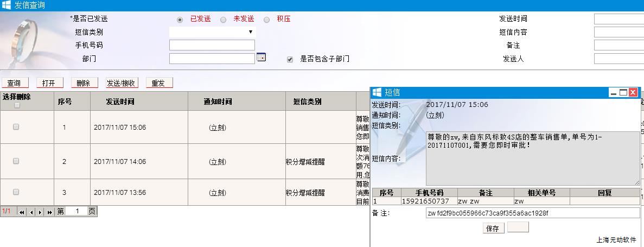Jump to the last results page

click(49, 212)
